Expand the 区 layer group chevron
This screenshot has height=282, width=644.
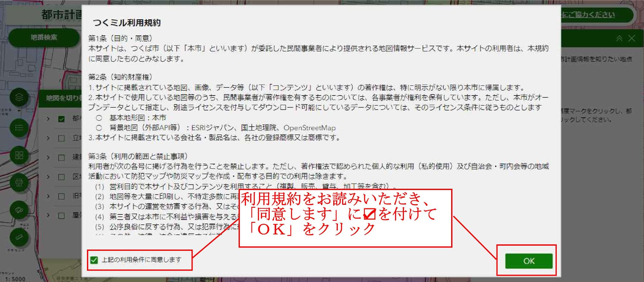tap(48, 177)
